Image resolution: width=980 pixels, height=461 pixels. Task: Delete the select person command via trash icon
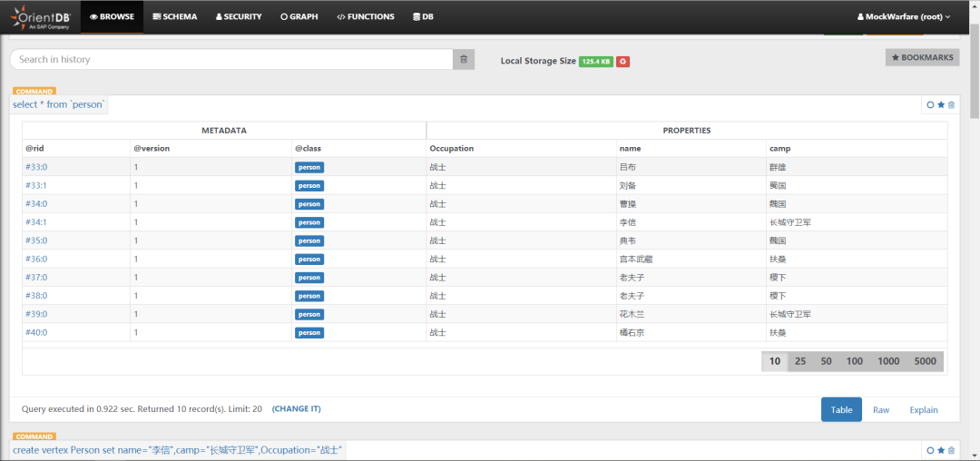coord(951,105)
